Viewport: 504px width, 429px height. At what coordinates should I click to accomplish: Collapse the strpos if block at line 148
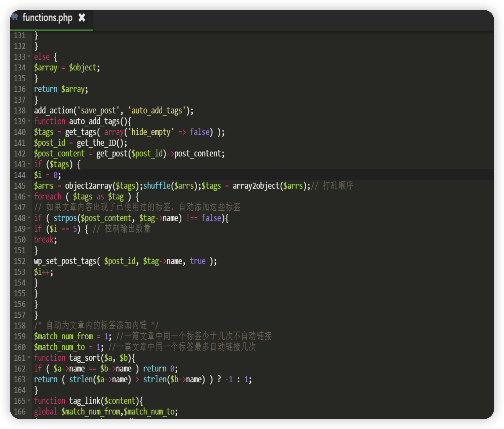[x=29, y=218]
